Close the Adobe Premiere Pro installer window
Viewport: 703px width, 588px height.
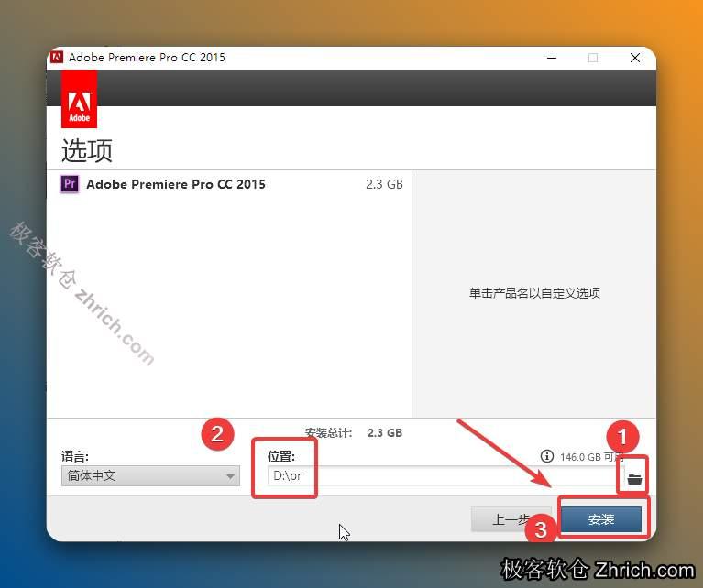(x=635, y=58)
